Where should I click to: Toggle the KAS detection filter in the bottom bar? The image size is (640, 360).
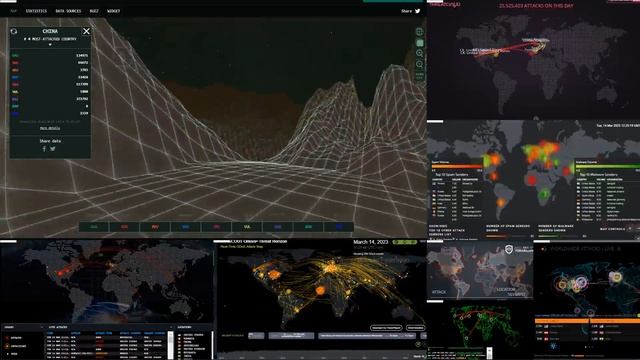click(x=278, y=227)
